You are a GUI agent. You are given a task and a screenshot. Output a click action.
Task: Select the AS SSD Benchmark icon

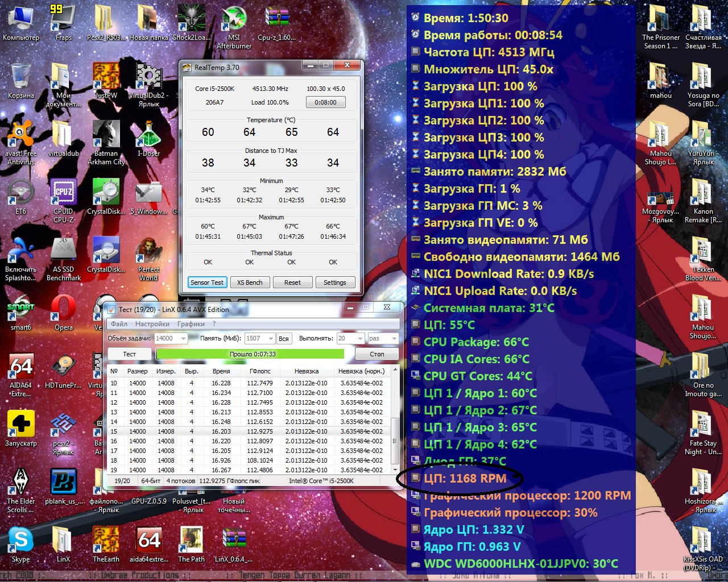pos(63,259)
